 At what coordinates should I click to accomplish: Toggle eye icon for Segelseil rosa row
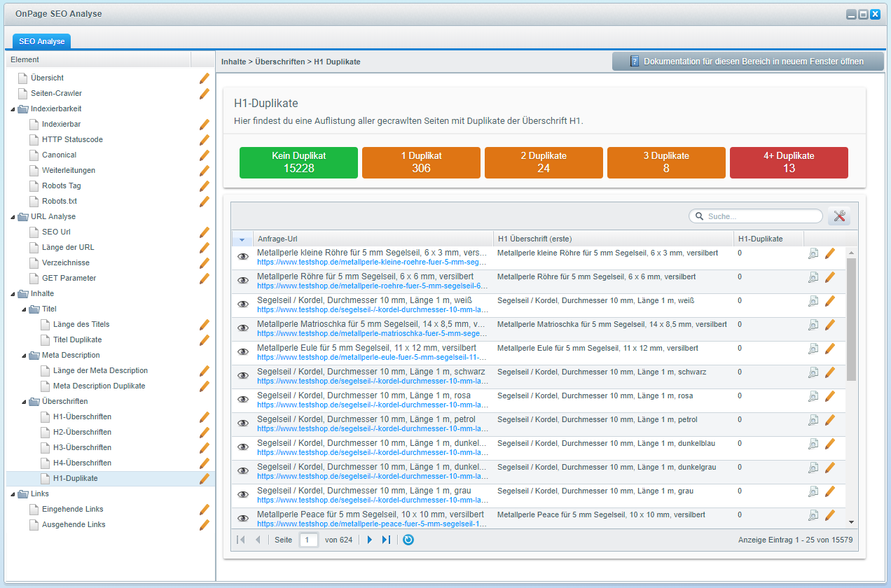(243, 400)
